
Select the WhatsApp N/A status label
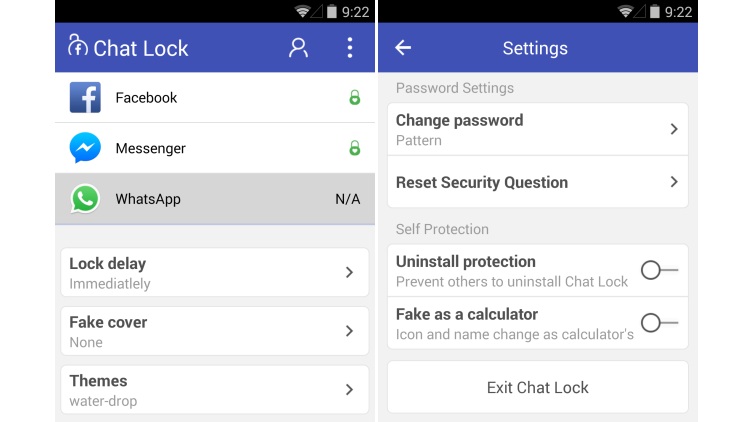[x=348, y=199]
